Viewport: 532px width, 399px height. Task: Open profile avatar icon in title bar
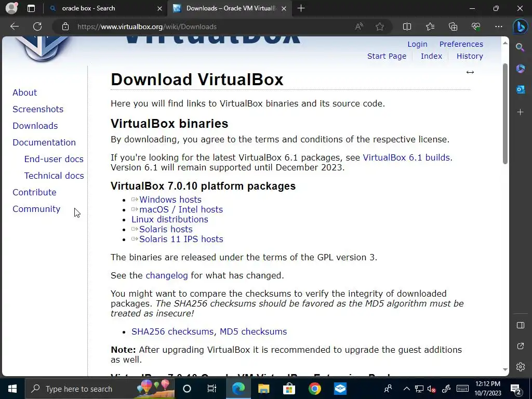coord(11,8)
